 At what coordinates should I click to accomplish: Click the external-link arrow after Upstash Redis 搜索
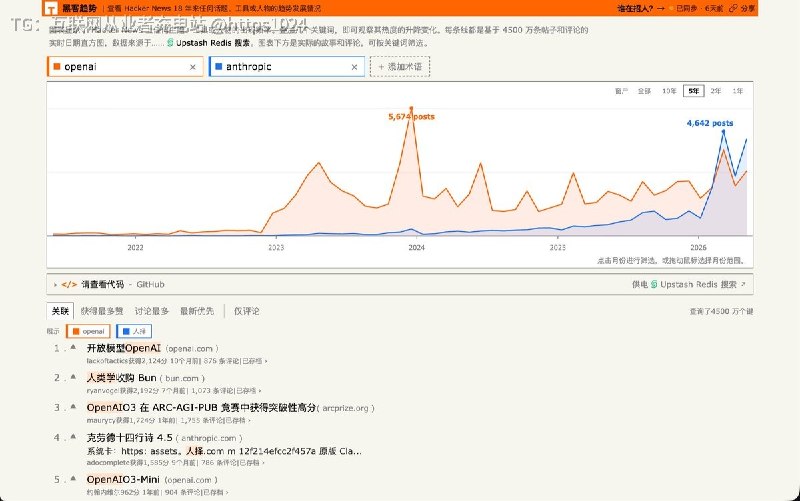[743, 284]
